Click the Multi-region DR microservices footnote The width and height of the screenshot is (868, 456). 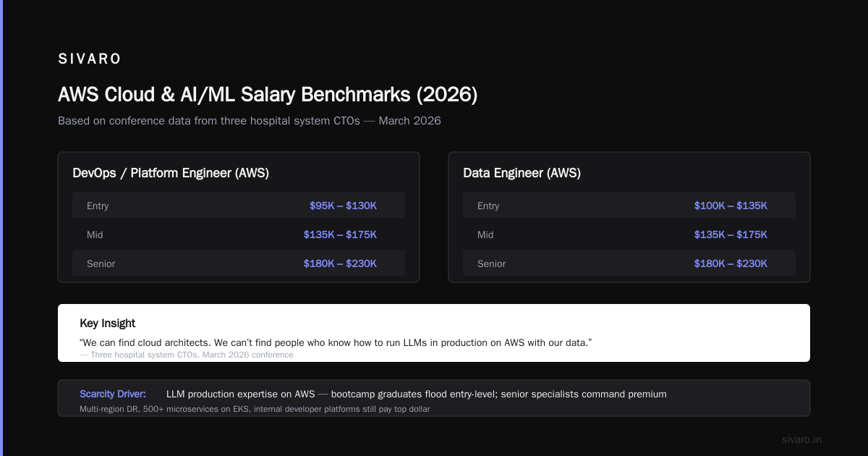(255, 409)
